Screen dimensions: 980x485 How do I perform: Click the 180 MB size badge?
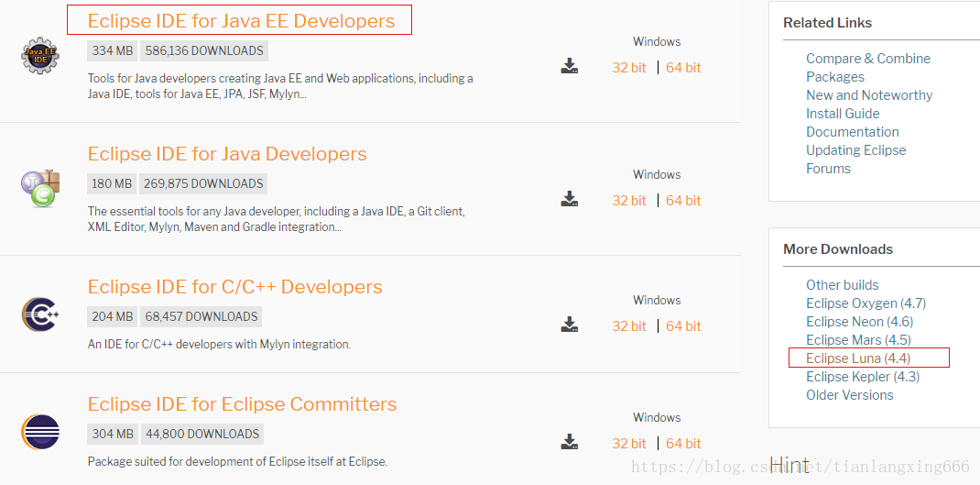(112, 184)
